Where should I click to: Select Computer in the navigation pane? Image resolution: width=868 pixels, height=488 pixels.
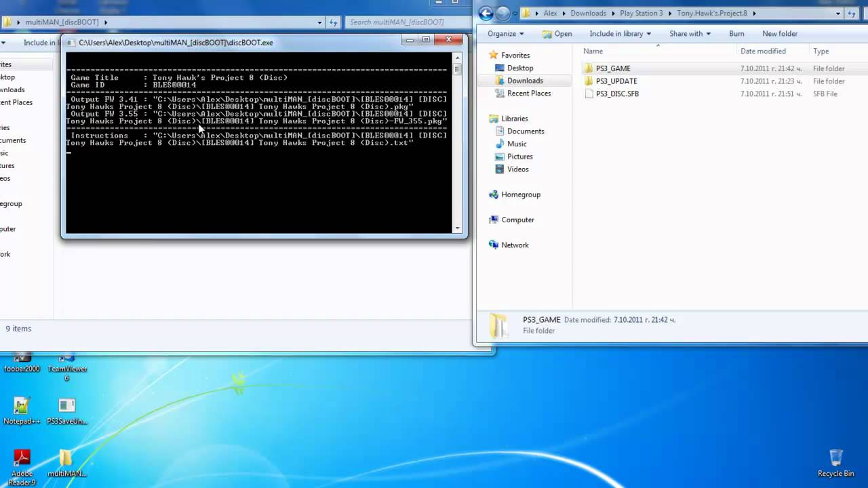coord(517,220)
